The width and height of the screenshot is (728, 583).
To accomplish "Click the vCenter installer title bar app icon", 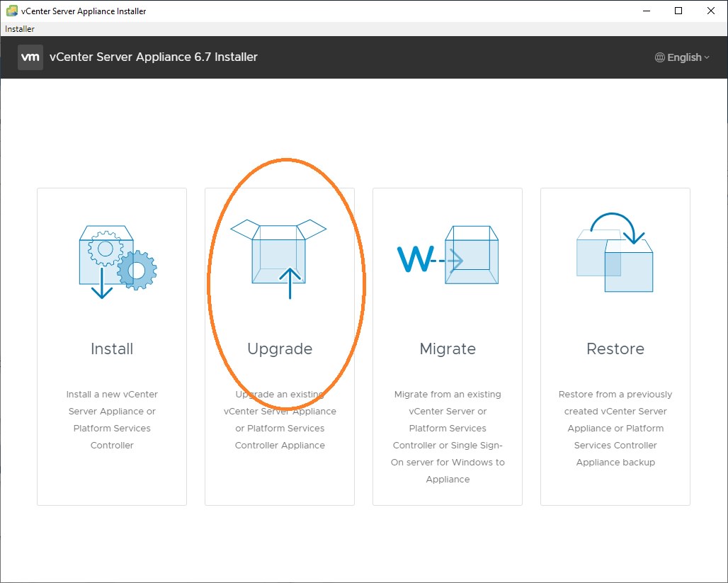I will click(x=11, y=11).
